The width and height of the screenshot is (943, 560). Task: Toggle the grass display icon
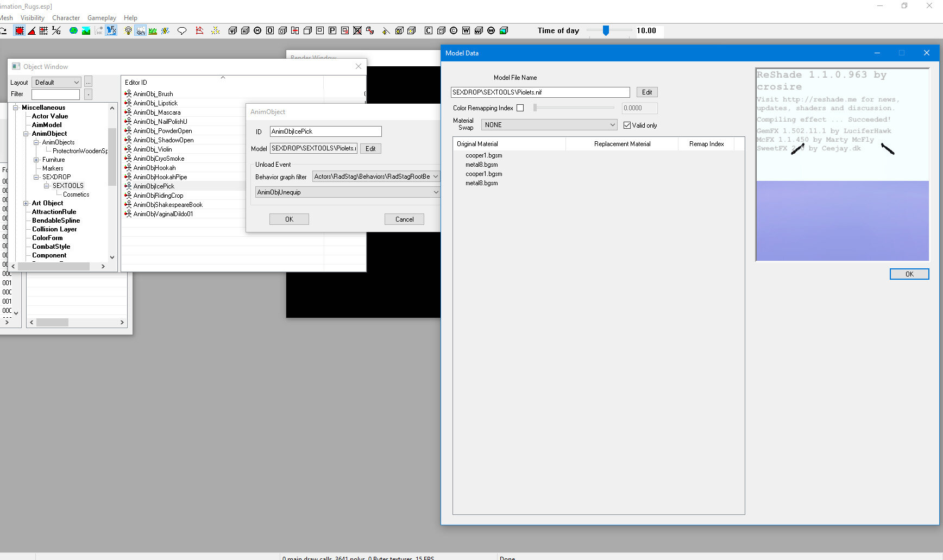(x=153, y=31)
